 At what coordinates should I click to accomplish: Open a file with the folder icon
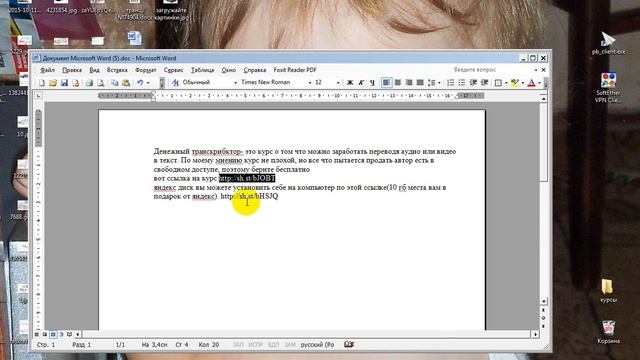point(53,83)
